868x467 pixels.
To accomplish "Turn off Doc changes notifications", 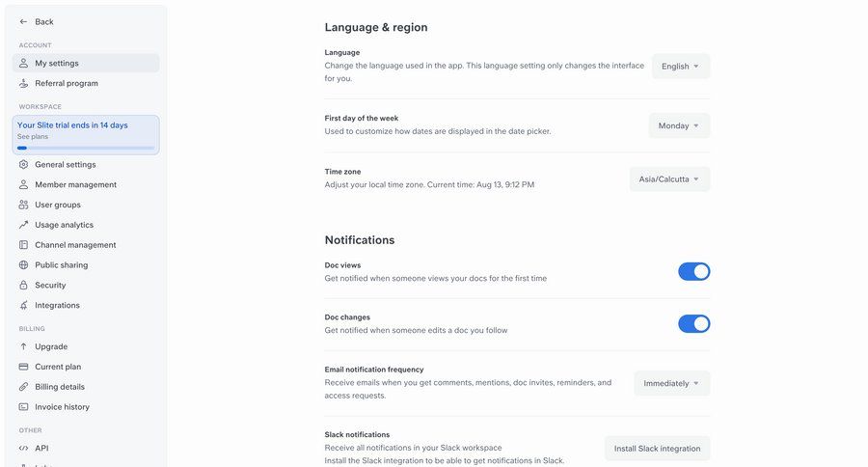I will point(693,323).
